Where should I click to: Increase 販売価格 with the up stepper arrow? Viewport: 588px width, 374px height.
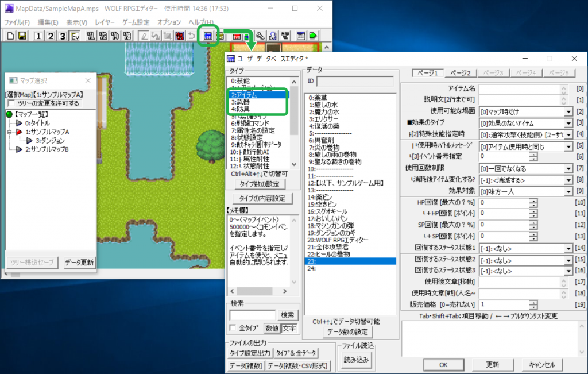pyautogui.click(x=533, y=302)
